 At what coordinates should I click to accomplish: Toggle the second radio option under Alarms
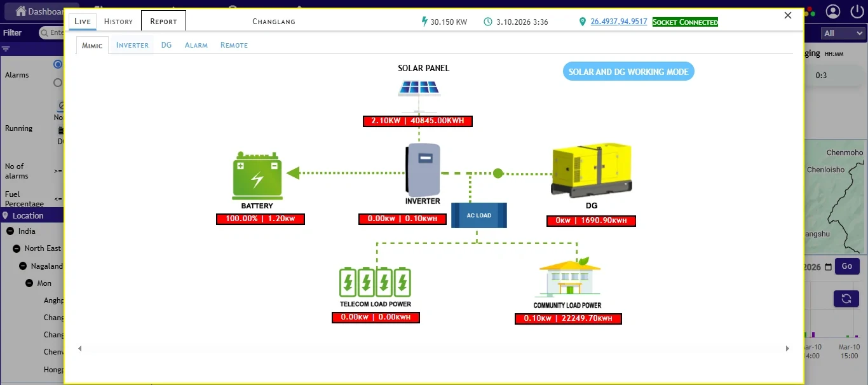57,82
